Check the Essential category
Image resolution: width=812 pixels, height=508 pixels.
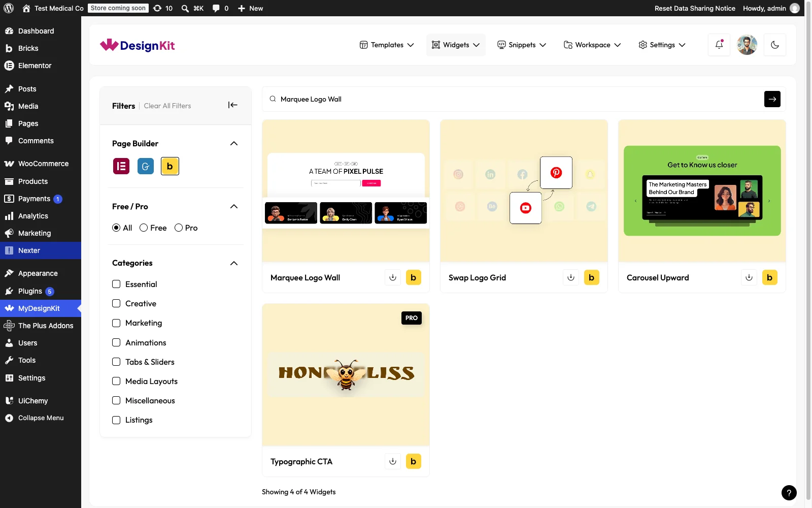pos(116,284)
